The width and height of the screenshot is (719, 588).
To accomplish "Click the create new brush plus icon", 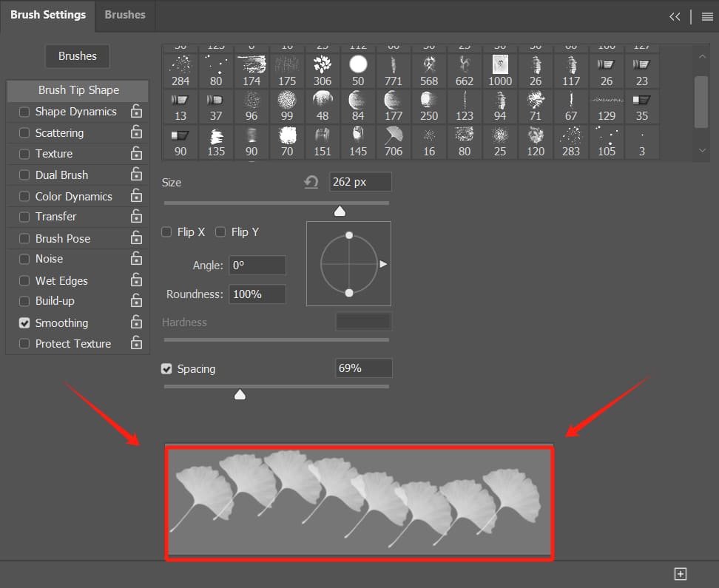I will [681, 574].
